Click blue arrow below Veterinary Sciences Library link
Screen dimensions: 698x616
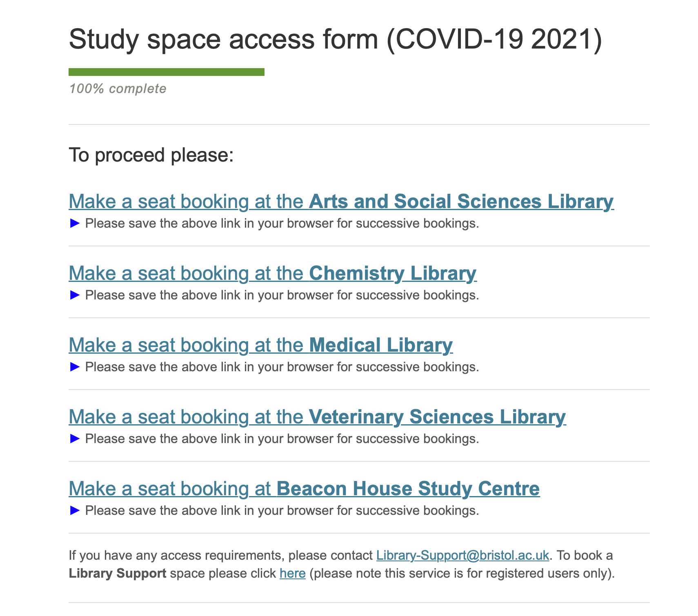[75, 439]
